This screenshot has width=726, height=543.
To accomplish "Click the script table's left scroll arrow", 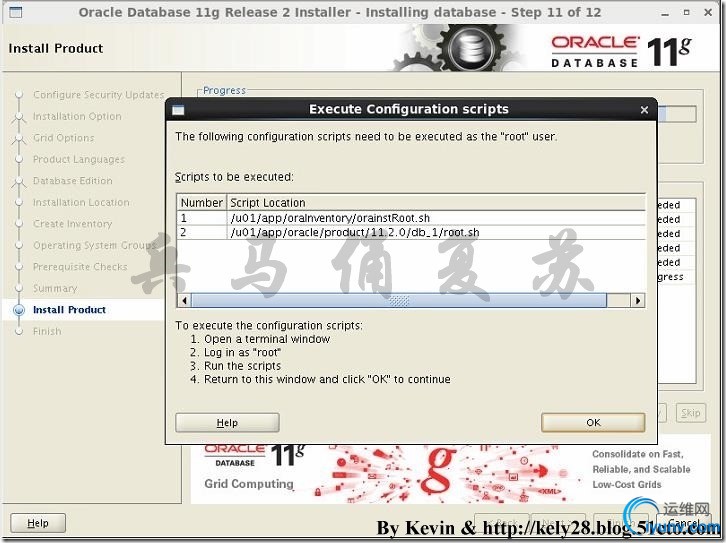I will point(184,300).
